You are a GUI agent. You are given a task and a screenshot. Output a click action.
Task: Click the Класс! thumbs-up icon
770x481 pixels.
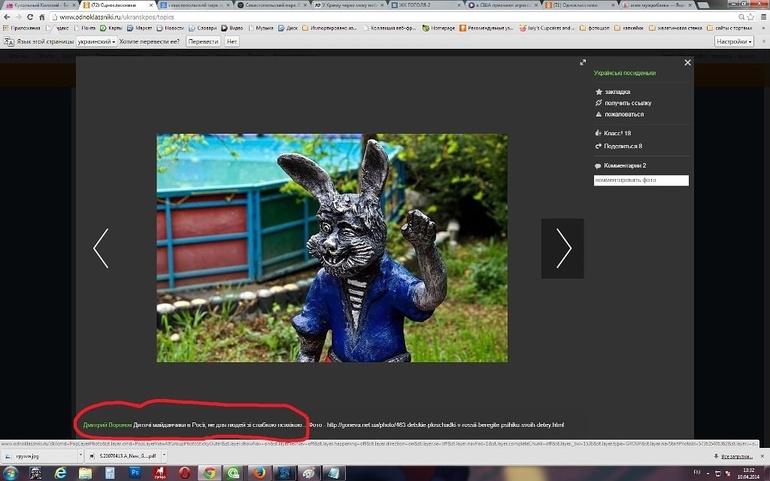point(598,133)
